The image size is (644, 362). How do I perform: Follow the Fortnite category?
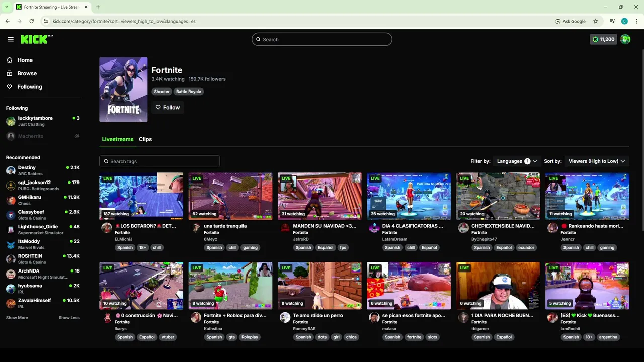click(168, 107)
